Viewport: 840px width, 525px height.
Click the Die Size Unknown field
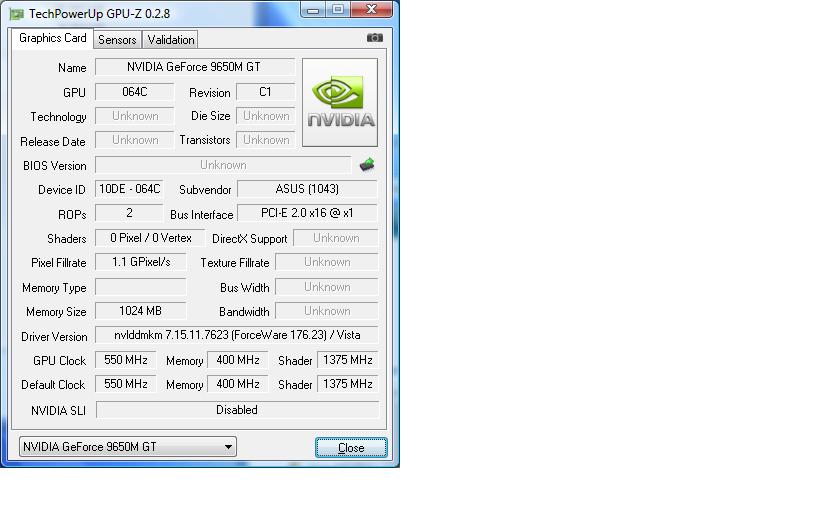tap(265, 116)
